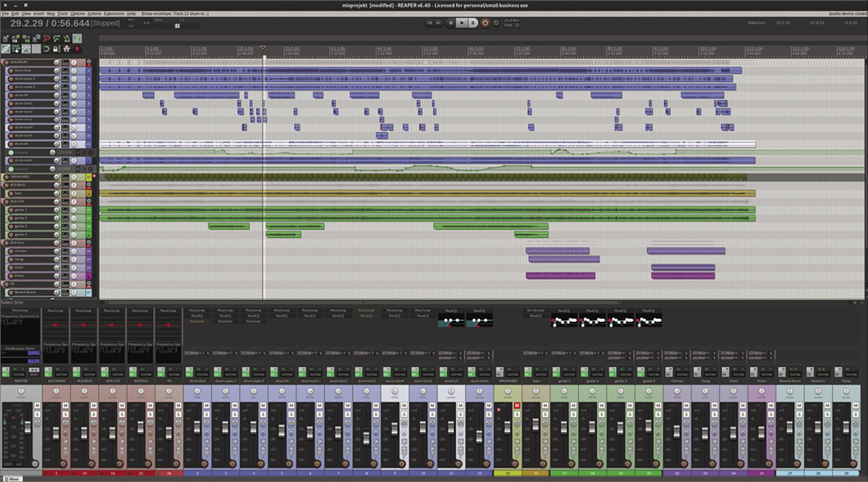The width and height of the screenshot is (868, 482).
Task: Click the New project toolbar icon
Action: 6,38
